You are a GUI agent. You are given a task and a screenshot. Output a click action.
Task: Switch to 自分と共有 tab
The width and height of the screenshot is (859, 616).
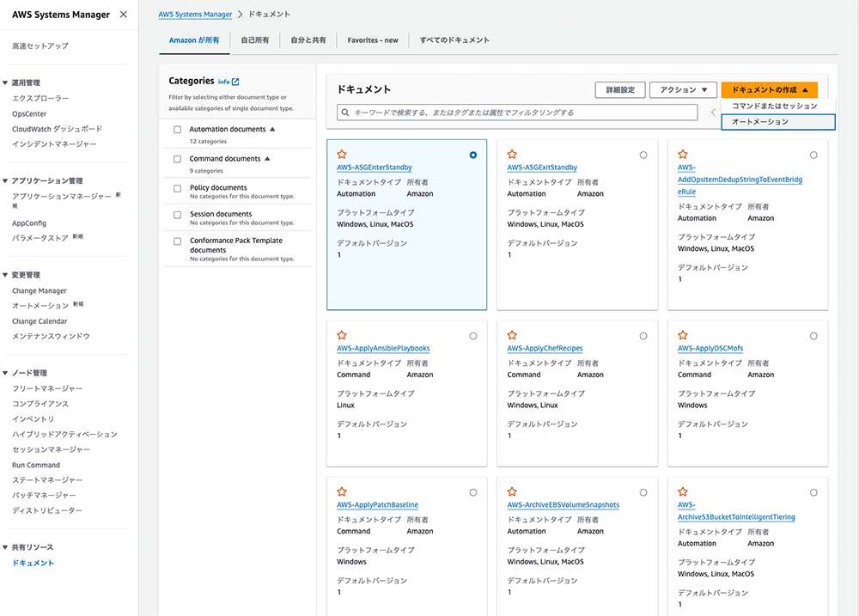click(308, 40)
